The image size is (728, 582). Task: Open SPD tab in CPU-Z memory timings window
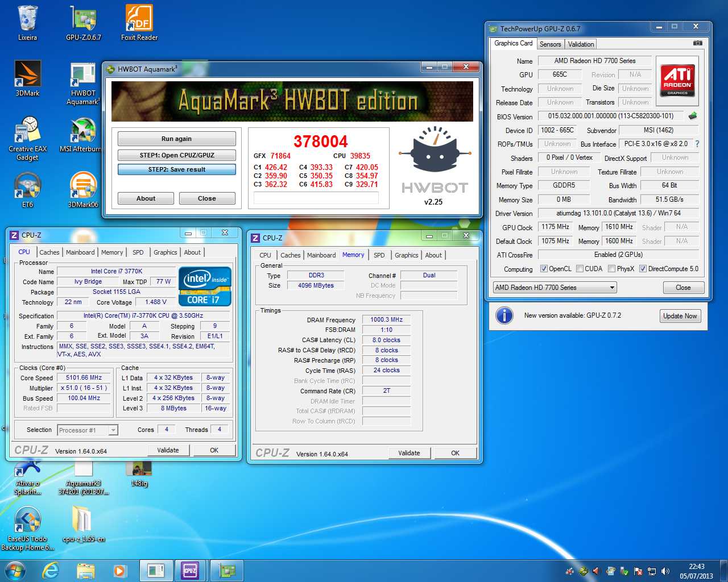379,255
